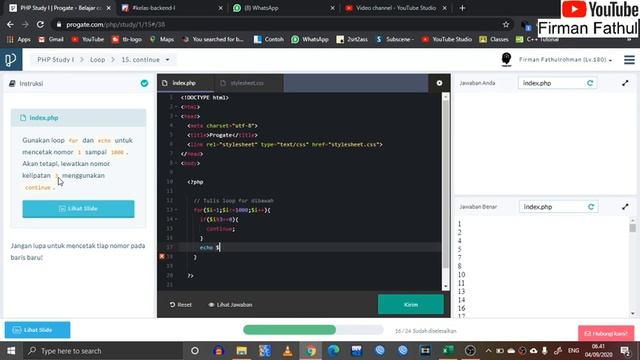The height and width of the screenshot is (360, 640).
Task: Click the index.php file header in instructions
Action: coord(78,118)
